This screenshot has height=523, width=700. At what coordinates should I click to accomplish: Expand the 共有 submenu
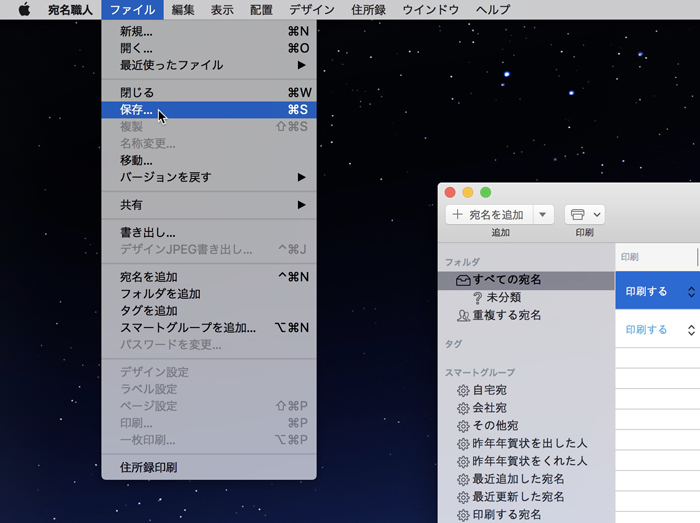209,205
